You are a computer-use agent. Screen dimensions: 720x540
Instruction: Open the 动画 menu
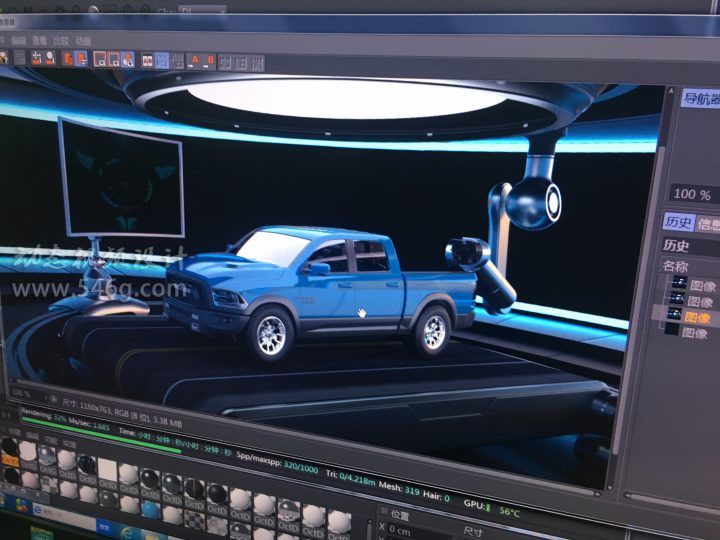[x=83, y=41]
